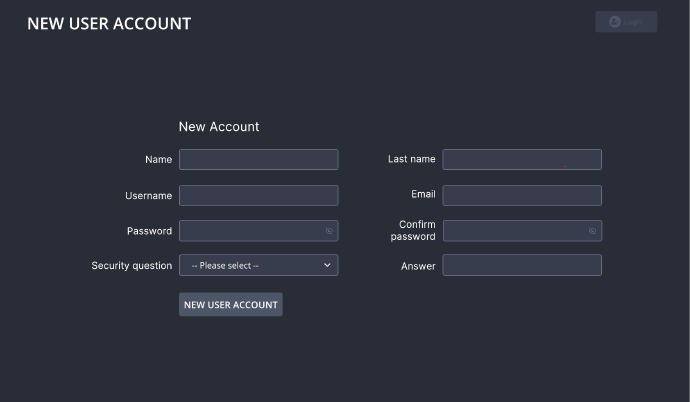
Task: Click the Email input field
Action: point(521,196)
